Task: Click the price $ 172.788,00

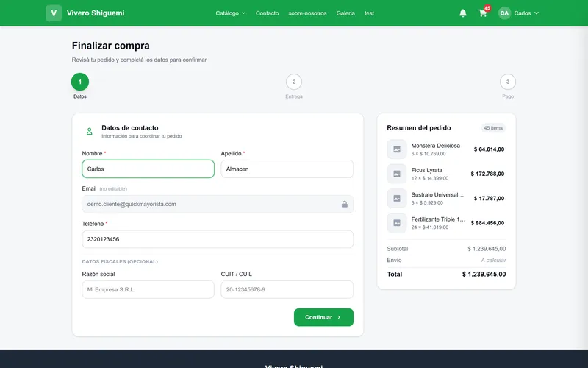Action: (x=487, y=174)
